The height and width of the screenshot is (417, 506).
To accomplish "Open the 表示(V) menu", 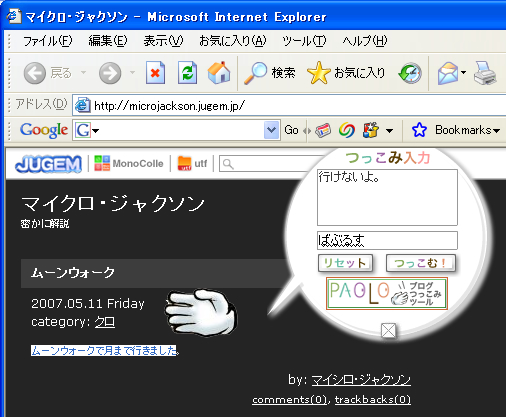I will point(163,41).
